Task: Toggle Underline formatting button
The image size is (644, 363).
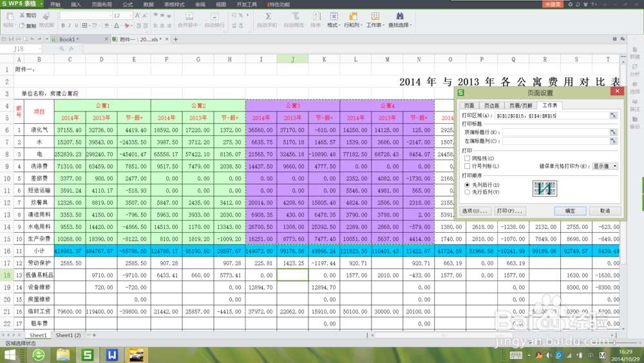Action: tap(76, 26)
